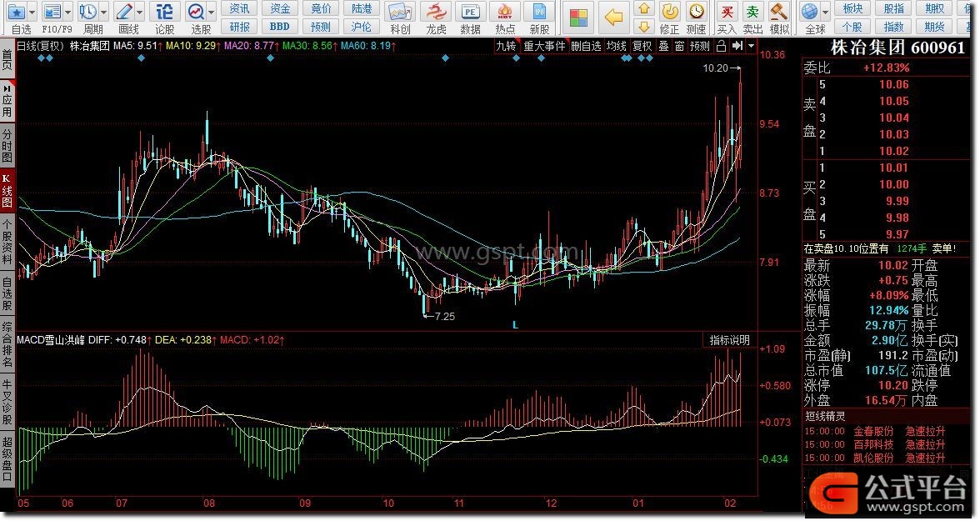
Task: Click the blue L marker below the chart
Action: click(515, 325)
